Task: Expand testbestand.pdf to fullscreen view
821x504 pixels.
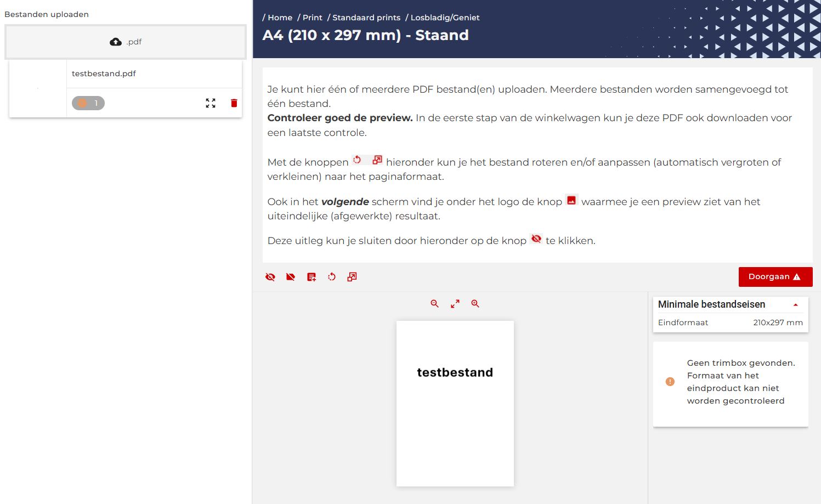Action: coord(211,103)
